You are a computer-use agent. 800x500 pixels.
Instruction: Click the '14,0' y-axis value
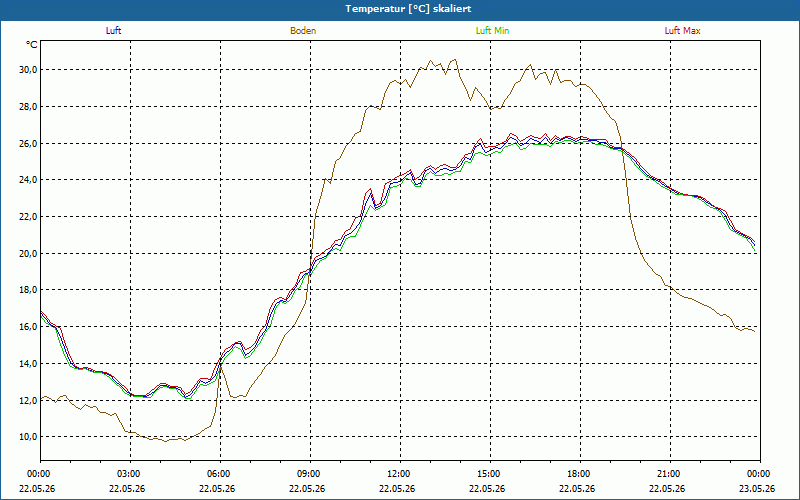click(28, 364)
